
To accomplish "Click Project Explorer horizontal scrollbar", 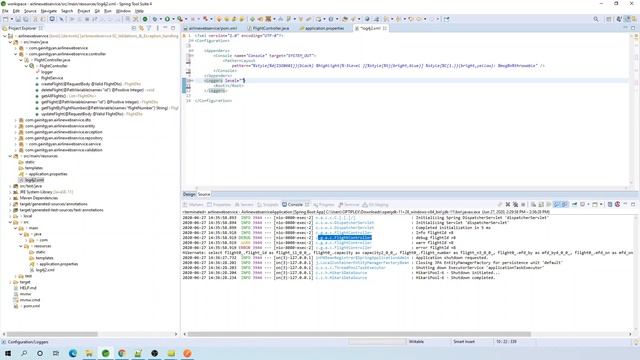I will click(x=52, y=334).
